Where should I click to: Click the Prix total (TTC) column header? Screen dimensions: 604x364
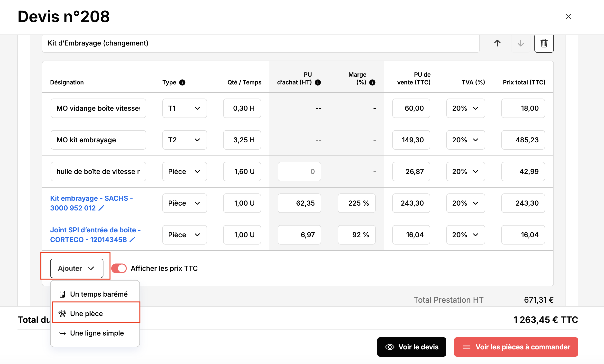tap(524, 82)
